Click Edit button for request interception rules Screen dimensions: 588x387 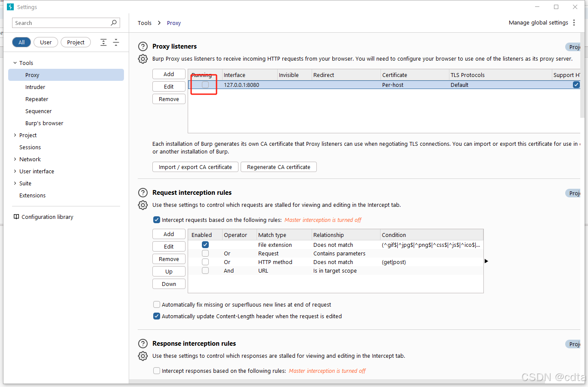point(169,246)
